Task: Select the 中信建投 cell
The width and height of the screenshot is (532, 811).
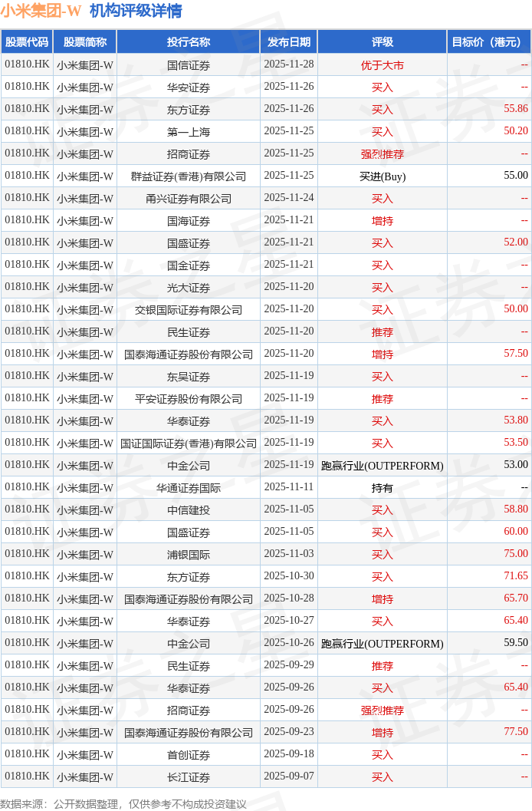Action: [x=189, y=510]
